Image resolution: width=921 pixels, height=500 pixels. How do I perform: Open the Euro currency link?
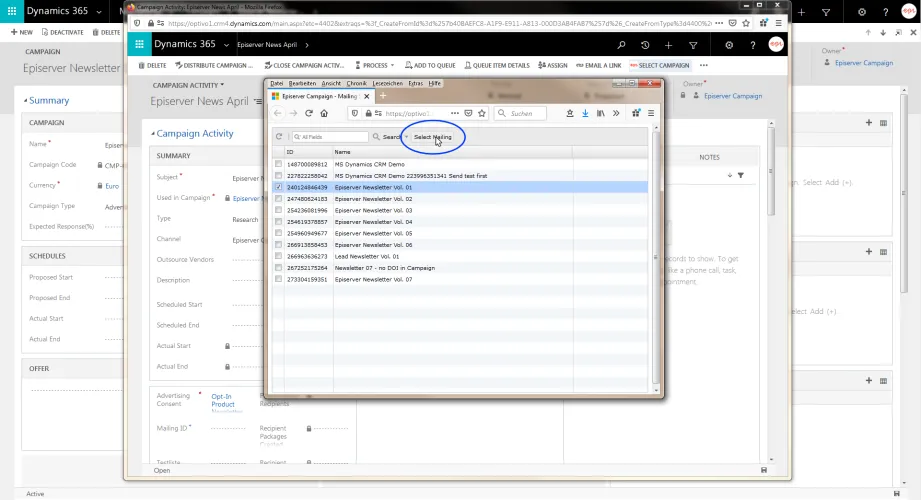112,186
